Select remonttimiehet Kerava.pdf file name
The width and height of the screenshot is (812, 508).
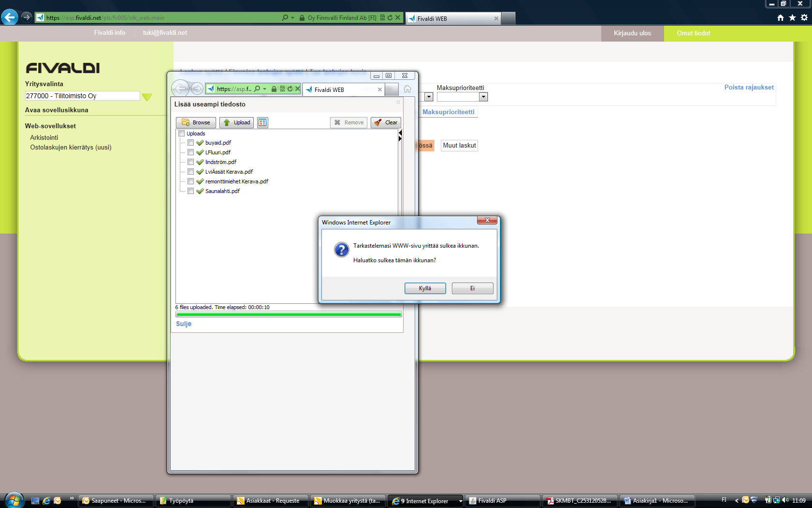pos(237,181)
